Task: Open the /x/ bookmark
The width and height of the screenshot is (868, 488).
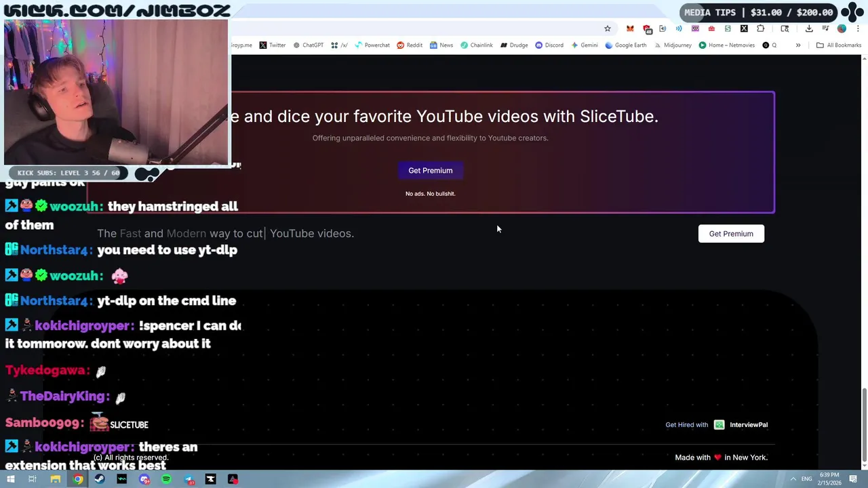Action: point(339,45)
